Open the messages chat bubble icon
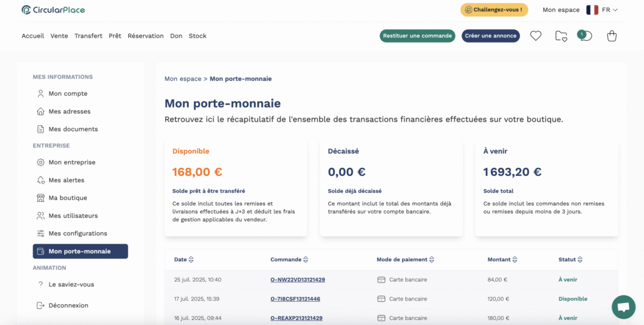 coord(585,35)
